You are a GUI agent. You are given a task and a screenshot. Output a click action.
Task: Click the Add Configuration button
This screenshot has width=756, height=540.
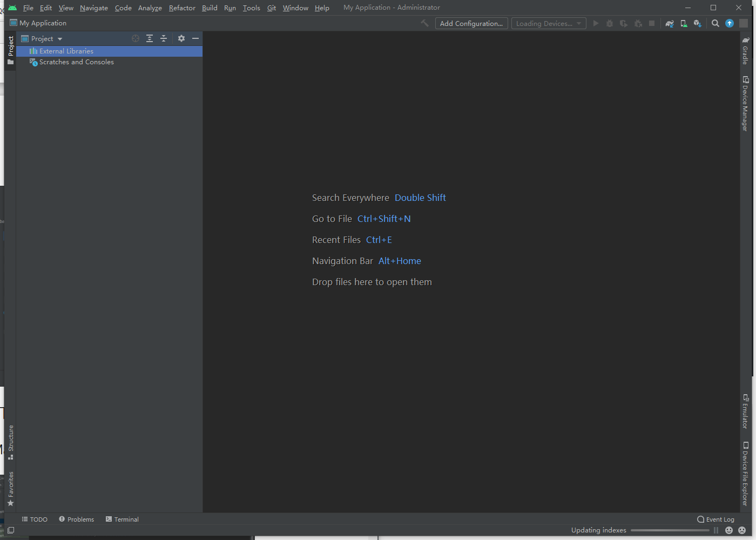coord(471,24)
